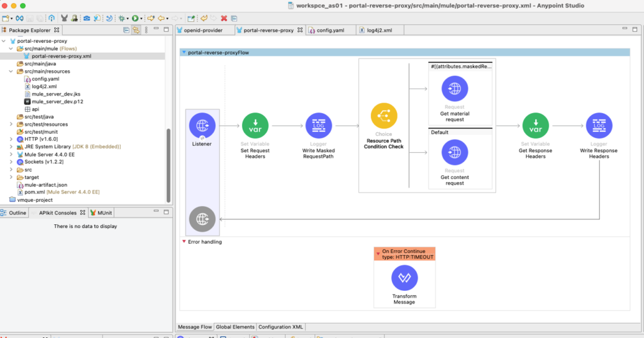The image size is (644, 338).
Task: Switch to the Configuration XML tab
Action: (x=282, y=327)
